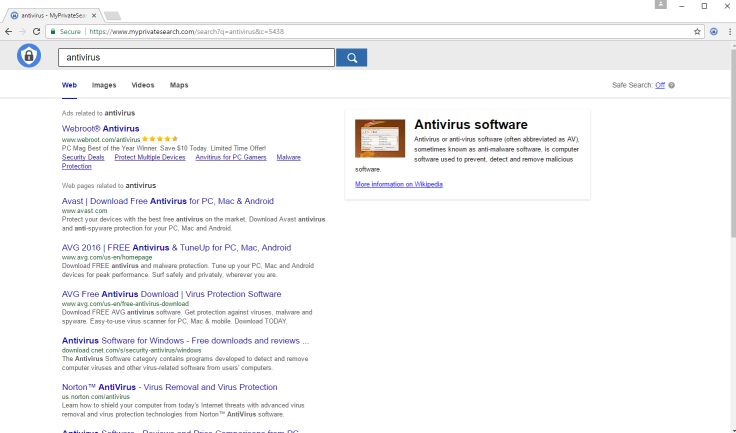This screenshot has width=736, height=433.
Task: Click the MyPrivateSearch padlock logo
Action: [x=29, y=55]
